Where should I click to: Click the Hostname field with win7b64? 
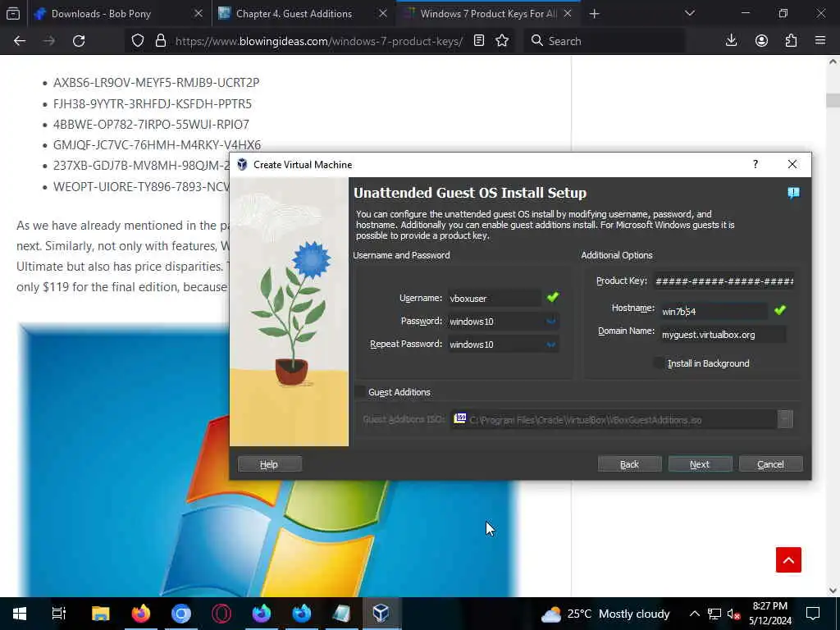pos(714,311)
